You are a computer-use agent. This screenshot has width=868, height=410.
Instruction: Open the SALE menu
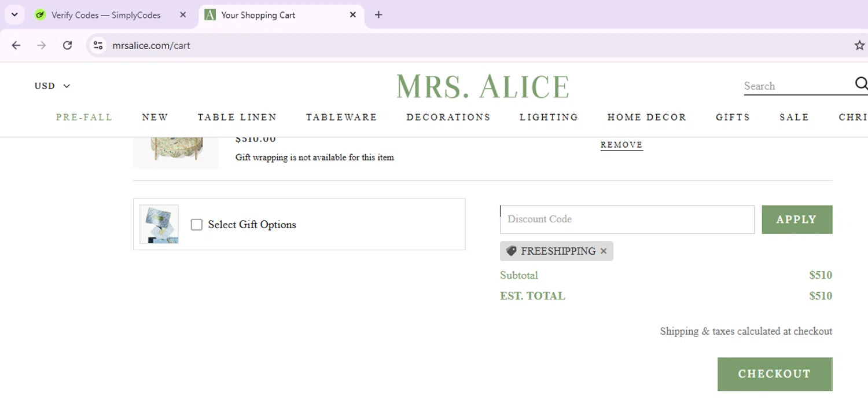pos(795,117)
